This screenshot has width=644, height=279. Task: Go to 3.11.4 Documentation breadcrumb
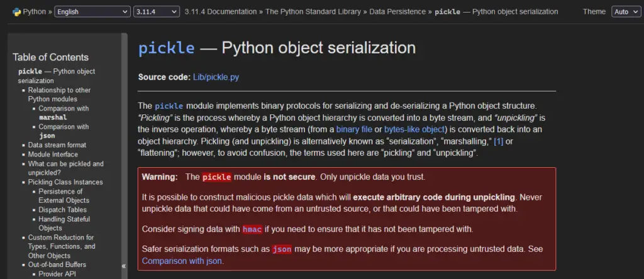[221, 11]
